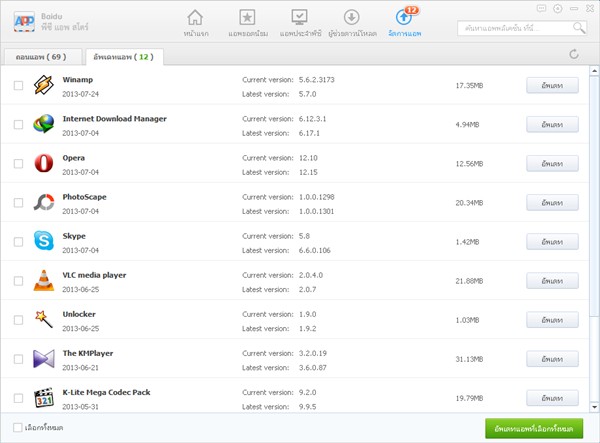Switch to the uninstall apps (69) tab
Screen dimensions: 600x443
tap(42, 57)
